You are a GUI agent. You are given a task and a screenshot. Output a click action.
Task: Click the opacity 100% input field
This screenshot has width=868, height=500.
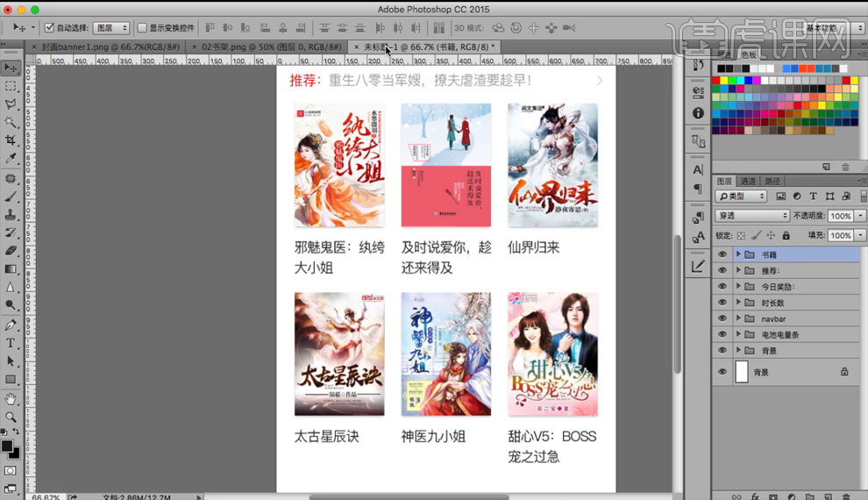pos(840,216)
